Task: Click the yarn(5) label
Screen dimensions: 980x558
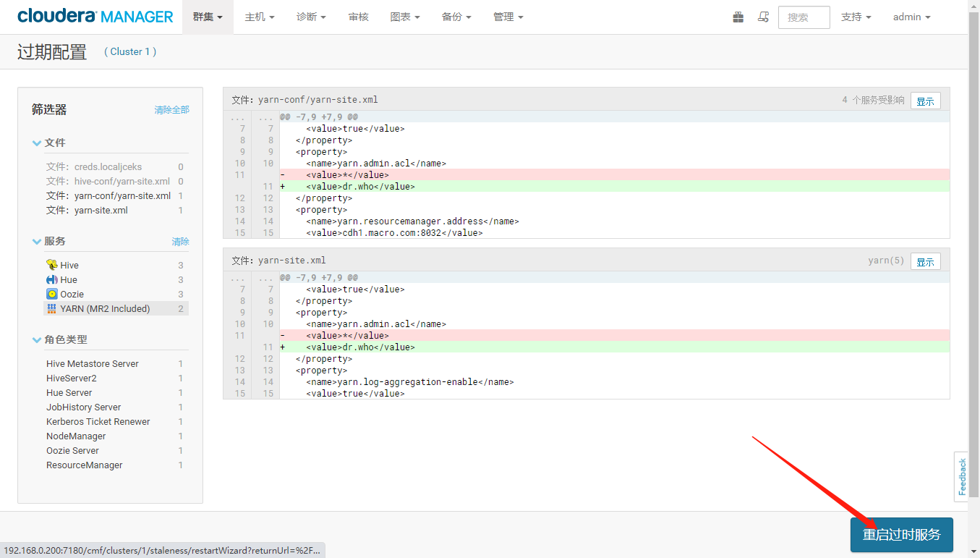Action: tap(886, 261)
